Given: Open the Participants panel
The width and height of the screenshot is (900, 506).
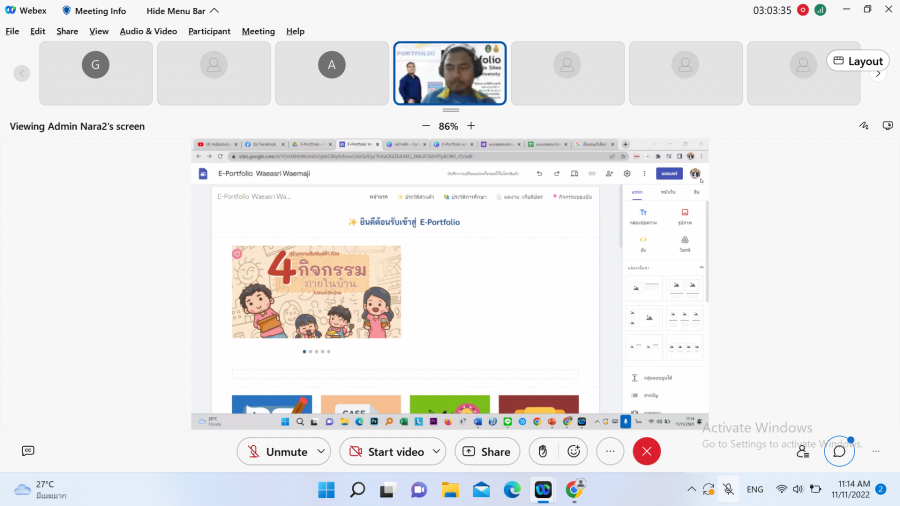Looking at the screenshot, I should (803, 451).
